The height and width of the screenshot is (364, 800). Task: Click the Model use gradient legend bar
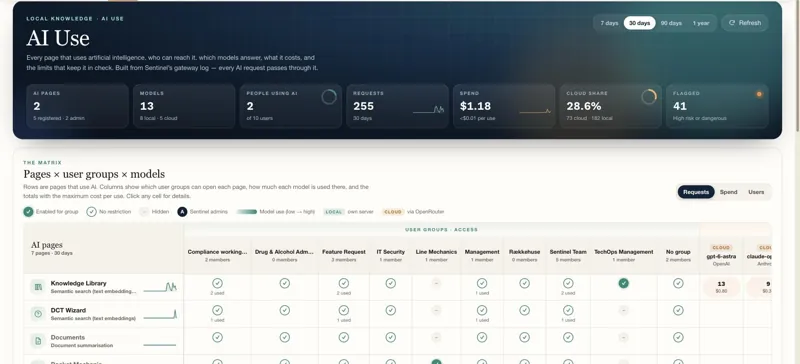coord(246,211)
